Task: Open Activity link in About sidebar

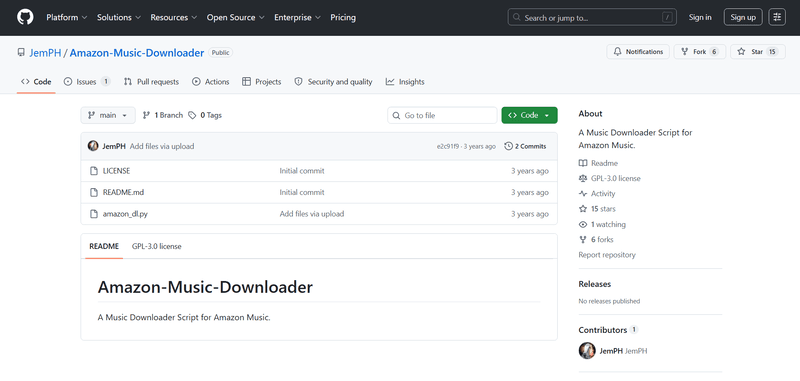Action: (x=603, y=194)
